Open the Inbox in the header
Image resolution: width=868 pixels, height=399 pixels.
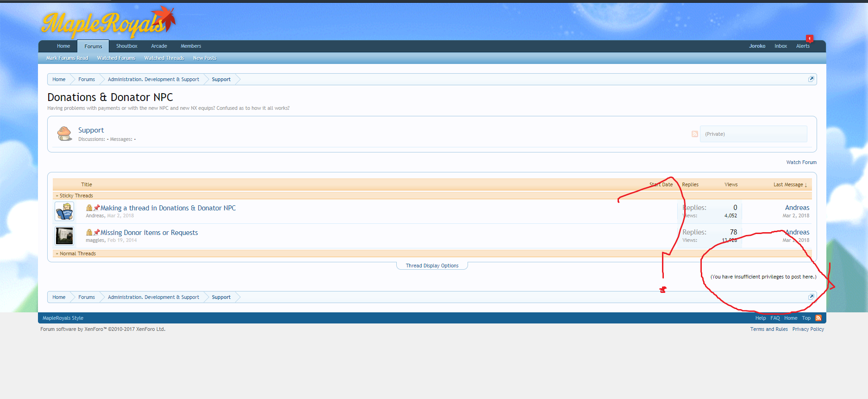(x=781, y=46)
